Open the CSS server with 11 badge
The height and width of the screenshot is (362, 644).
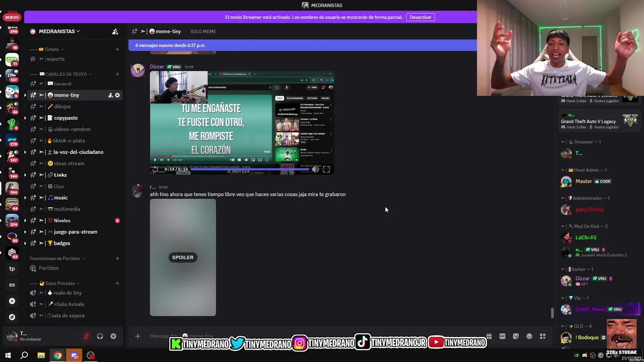(x=12, y=59)
